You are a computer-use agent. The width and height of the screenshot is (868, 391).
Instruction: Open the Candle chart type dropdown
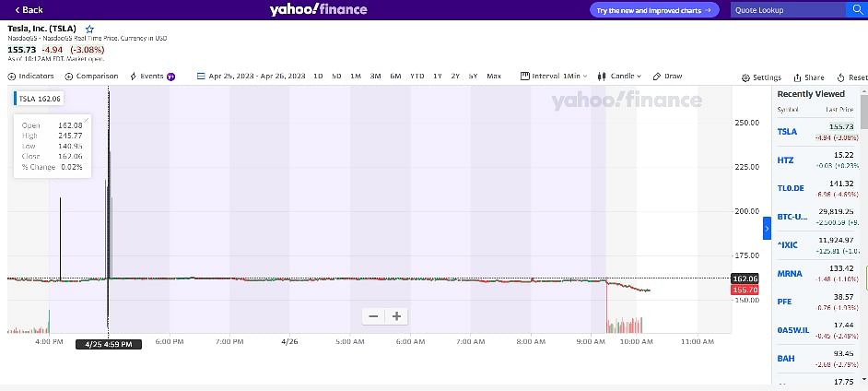point(619,77)
